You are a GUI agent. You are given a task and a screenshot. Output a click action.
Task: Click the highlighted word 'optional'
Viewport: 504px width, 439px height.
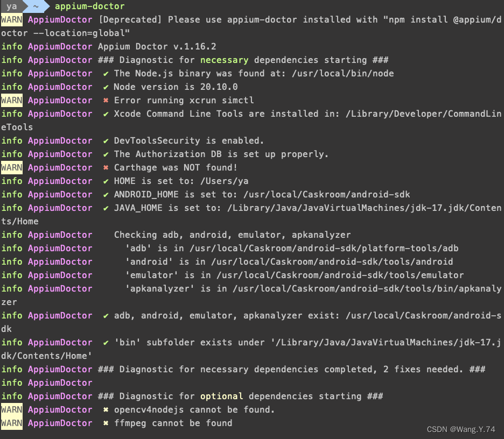(221, 396)
